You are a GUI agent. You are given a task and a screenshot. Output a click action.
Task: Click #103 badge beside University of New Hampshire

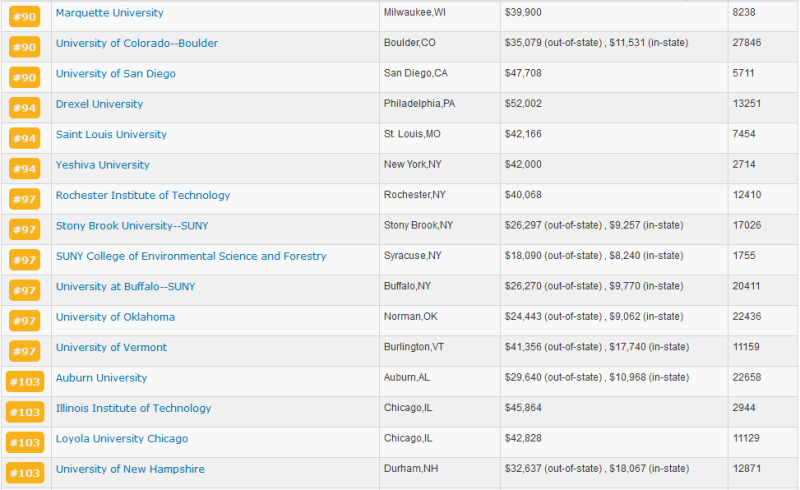point(25,473)
